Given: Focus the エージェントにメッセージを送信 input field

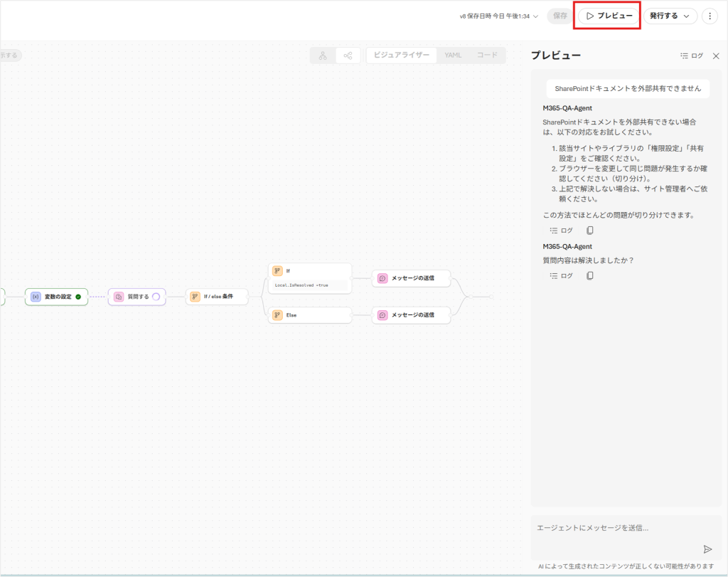Looking at the screenshot, I should point(611,528).
